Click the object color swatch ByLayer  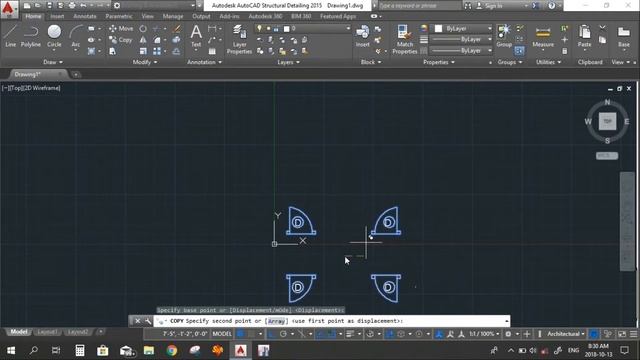coord(438,29)
